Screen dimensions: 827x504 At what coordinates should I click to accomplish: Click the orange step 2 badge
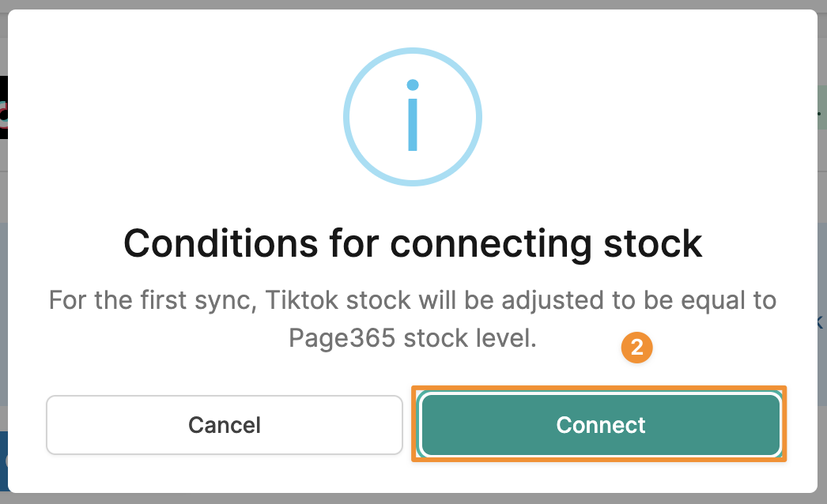(x=636, y=348)
